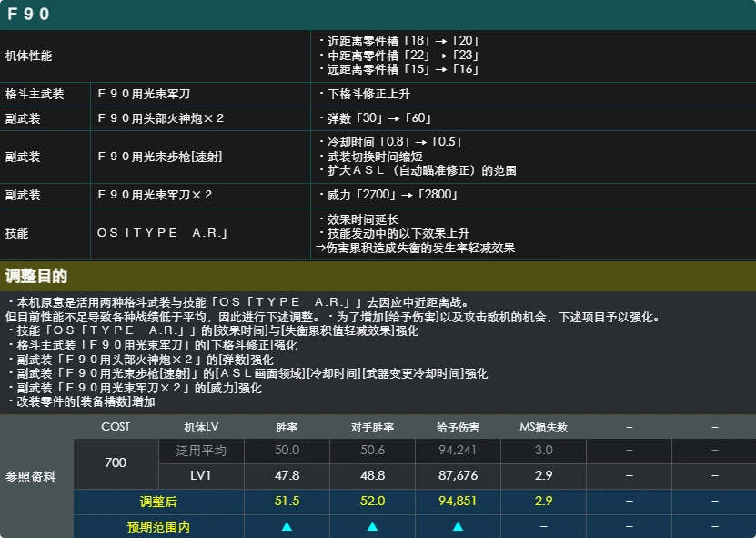
Task: Click the F90用光束步枪[速射] weapon name
Action: 159,157
